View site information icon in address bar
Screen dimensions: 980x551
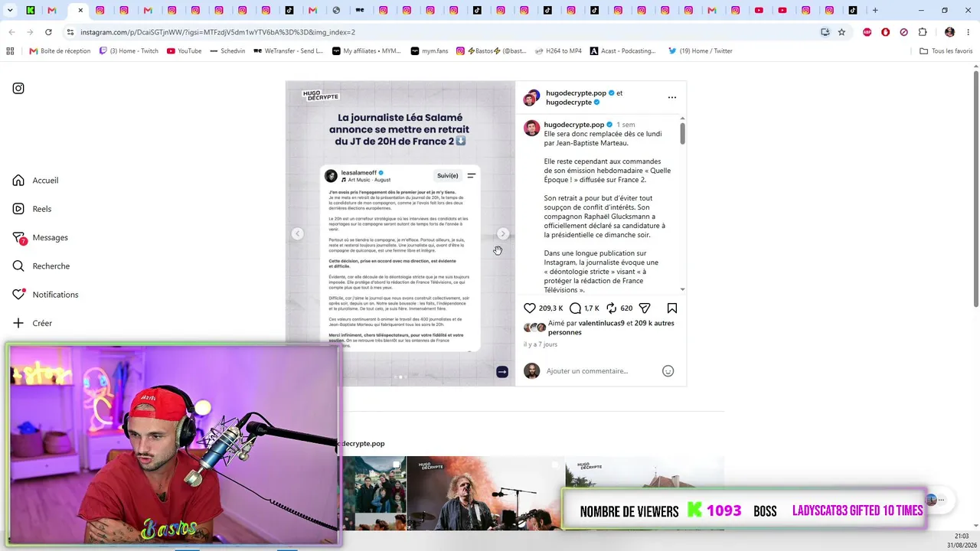(x=70, y=32)
